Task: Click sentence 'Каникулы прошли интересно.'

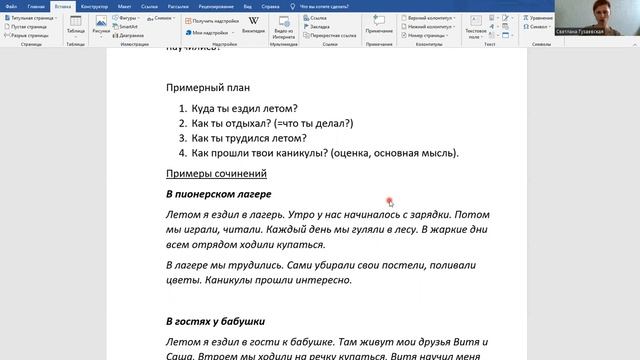Action: (x=278, y=280)
